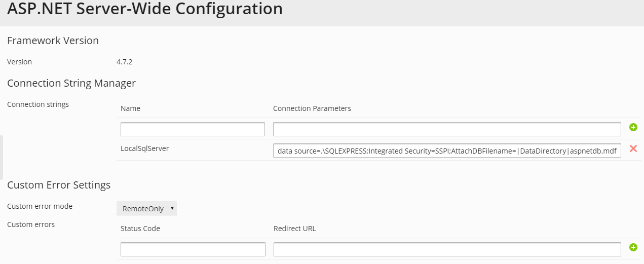644x264 pixels.
Task: Click the Custom error mode label
Action: click(x=40, y=206)
